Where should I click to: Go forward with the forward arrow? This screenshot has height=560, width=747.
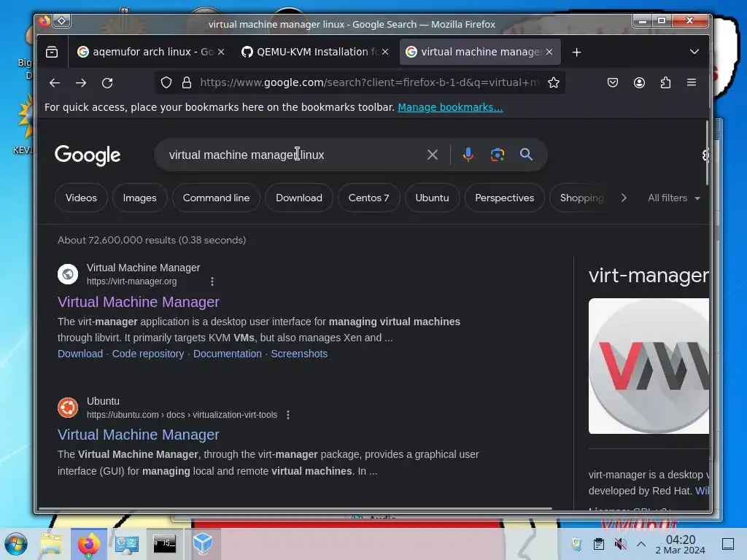click(81, 83)
